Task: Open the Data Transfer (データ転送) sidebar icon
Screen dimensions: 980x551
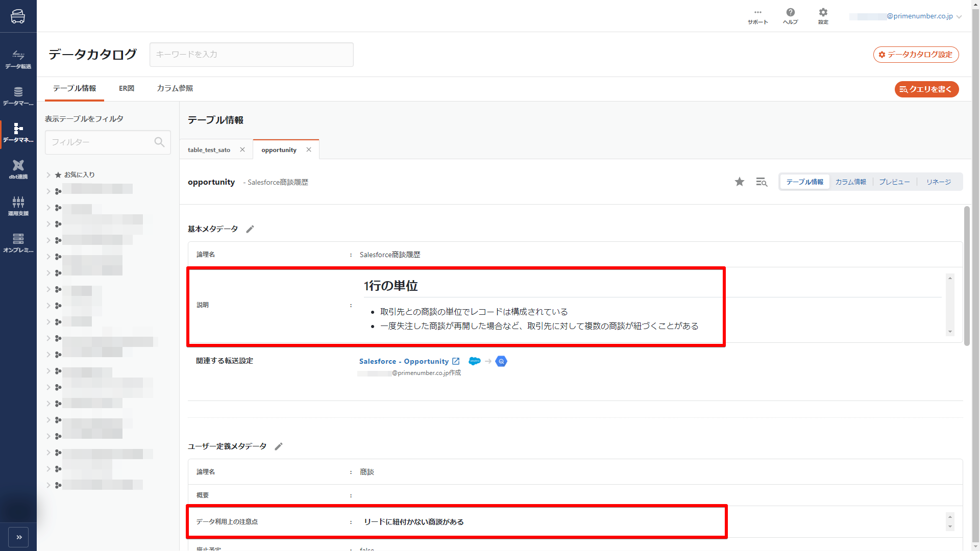Action: (18, 59)
